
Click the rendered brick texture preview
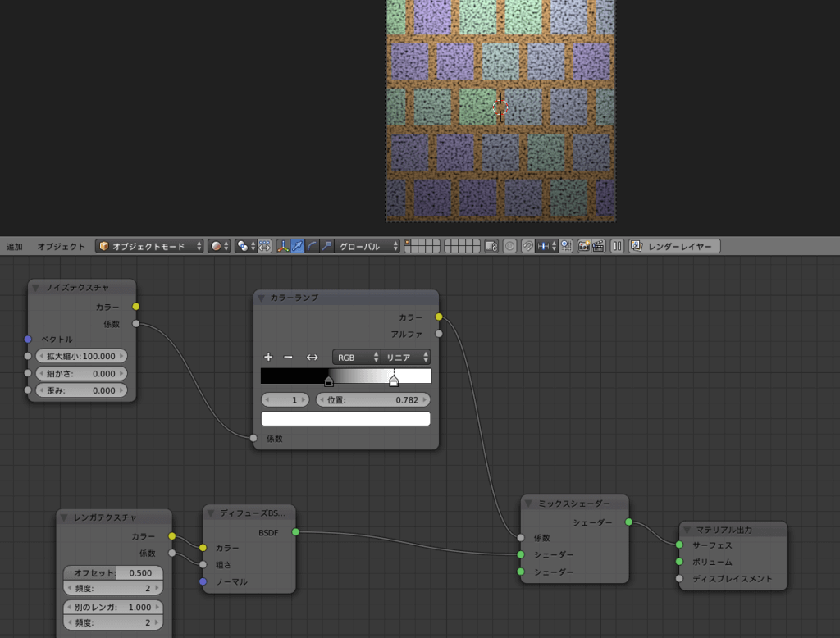tap(500, 111)
